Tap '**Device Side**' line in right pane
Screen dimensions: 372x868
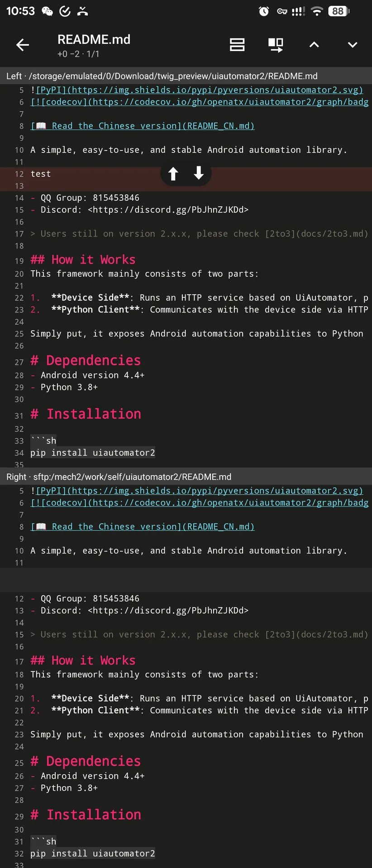click(x=200, y=698)
